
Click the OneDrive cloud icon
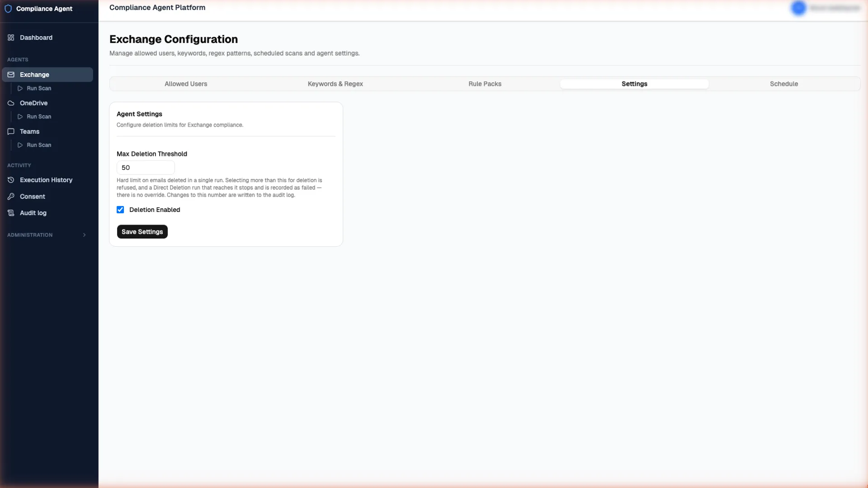(x=11, y=103)
